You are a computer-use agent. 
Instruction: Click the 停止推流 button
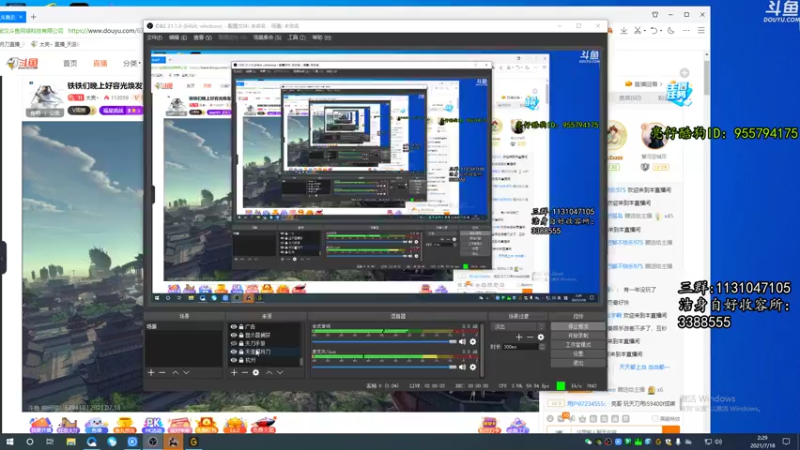(578, 327)
